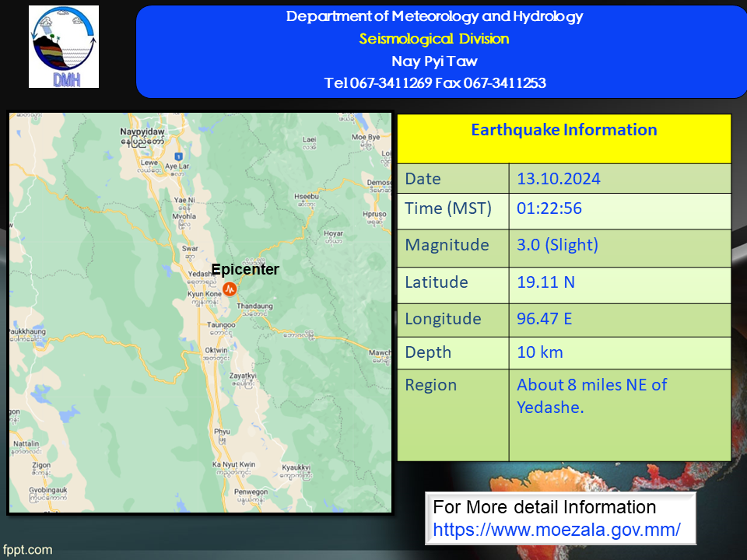Click the date value '13.10.2024'
747x560 pixels.
click(559, 179)
